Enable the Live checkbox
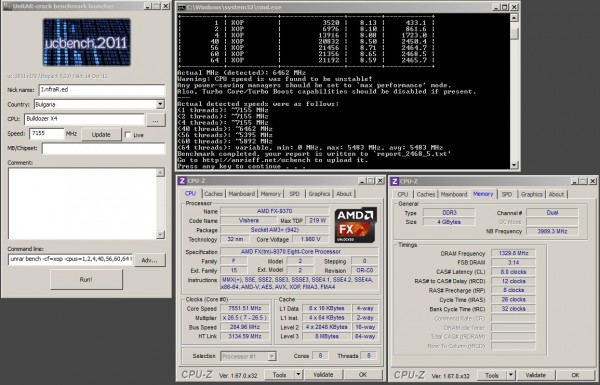Image resolution: width=600 pixels, height=385 pixels. [128, 135]
